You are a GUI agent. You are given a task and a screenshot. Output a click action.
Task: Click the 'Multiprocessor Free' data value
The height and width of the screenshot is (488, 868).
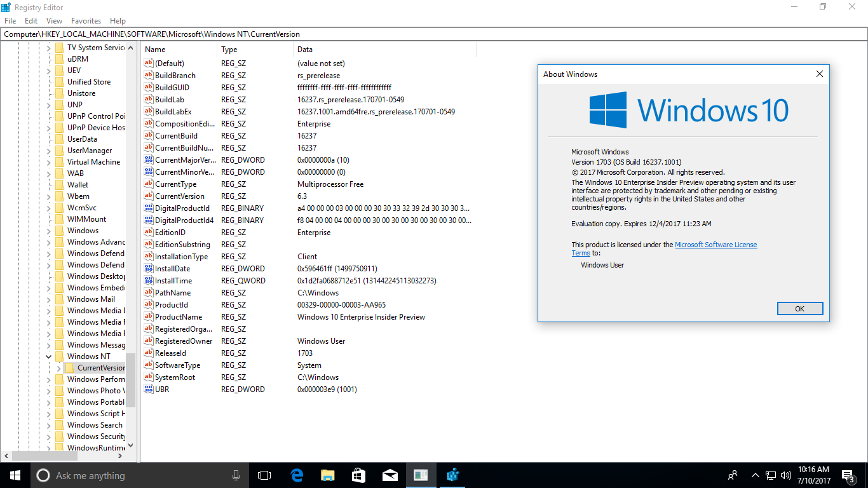(330, 184)
